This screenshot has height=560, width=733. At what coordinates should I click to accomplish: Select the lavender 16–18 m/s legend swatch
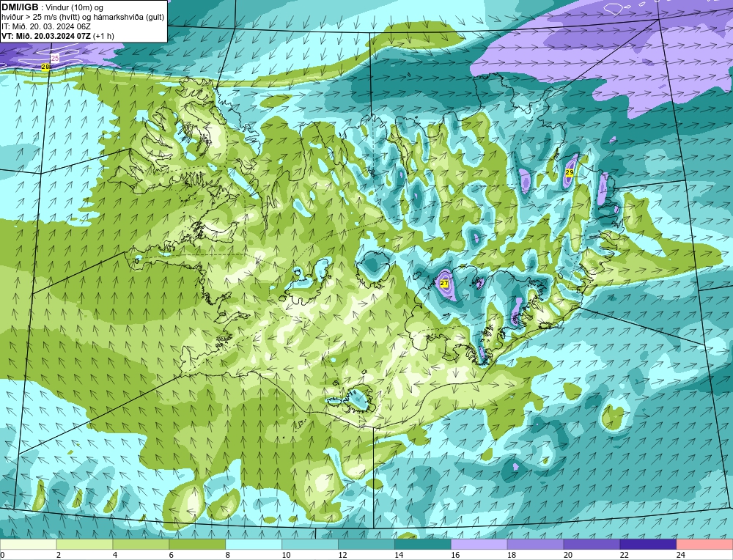click(479, 545)
